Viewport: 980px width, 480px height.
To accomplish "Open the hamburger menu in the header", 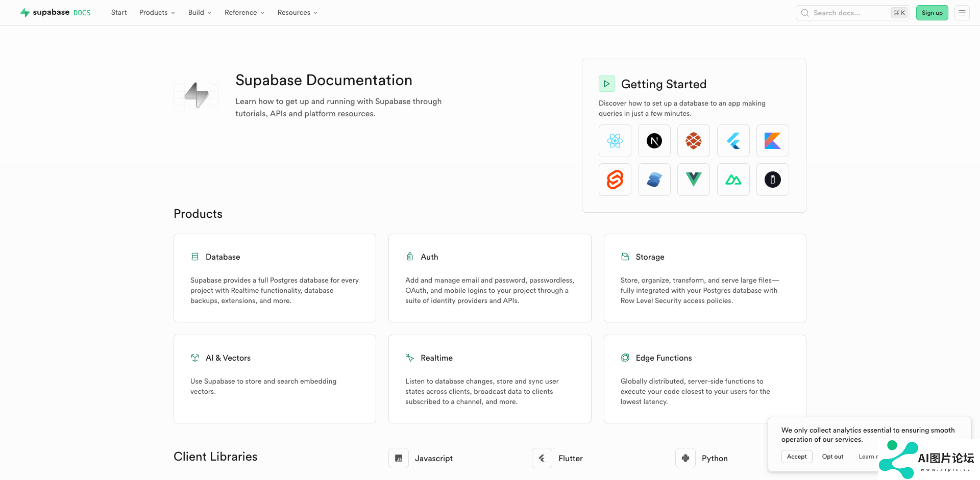I will point(962,13).
